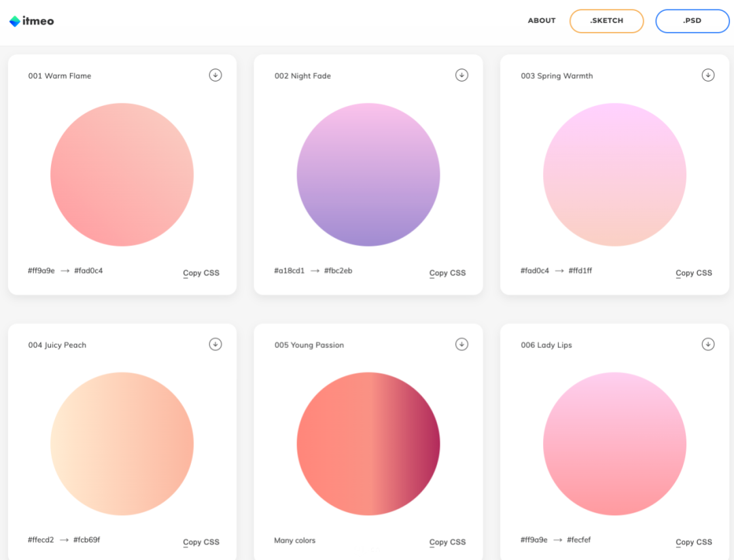Copy CSS for Young Passion
Screen dimensions: 734x560
click(448, 542)
